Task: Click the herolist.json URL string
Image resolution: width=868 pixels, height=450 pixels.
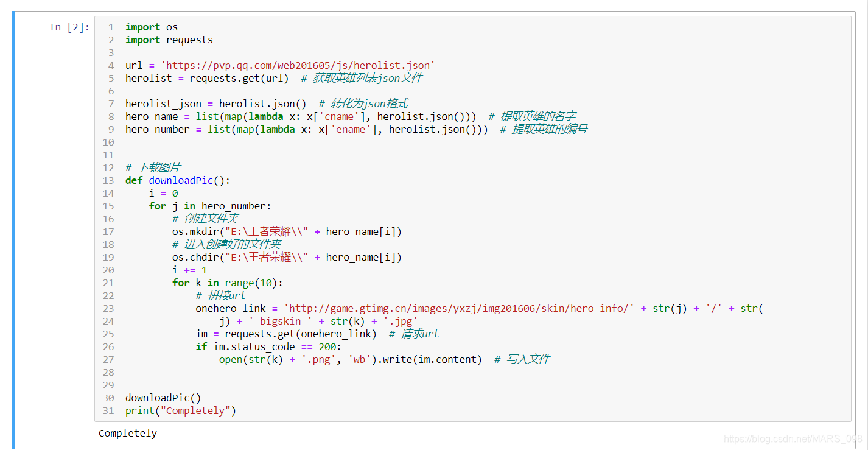Action: pyautogui.click(x=298, y=65)
